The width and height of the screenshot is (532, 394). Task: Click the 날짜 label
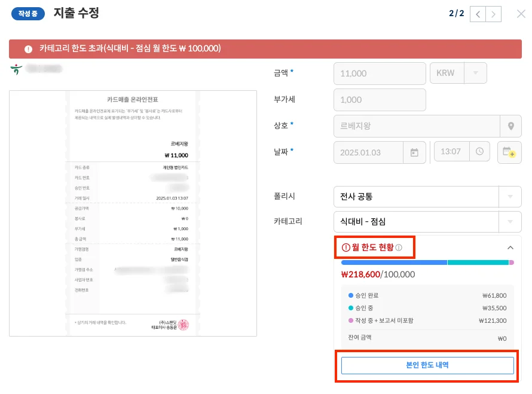tap(281, 152)
